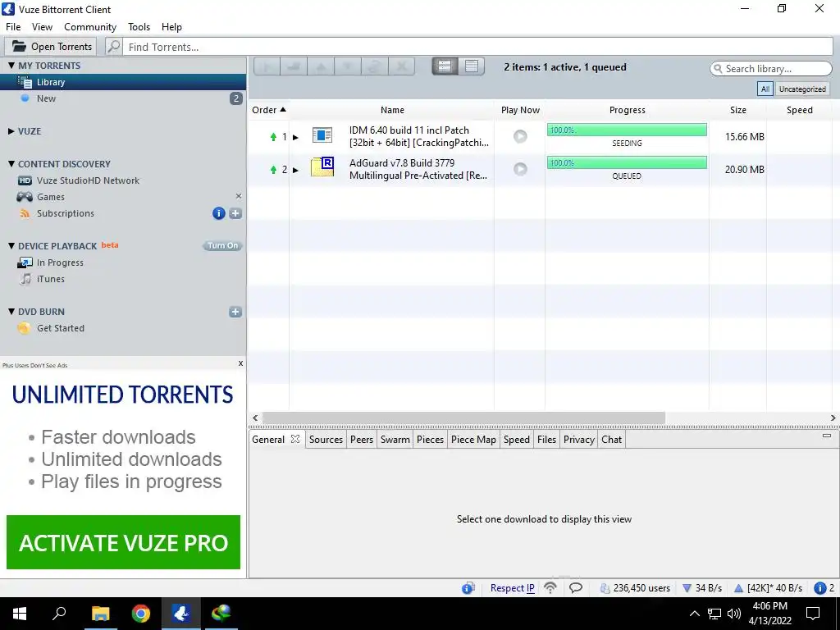Open chat via speech bubble status icon

576,587
